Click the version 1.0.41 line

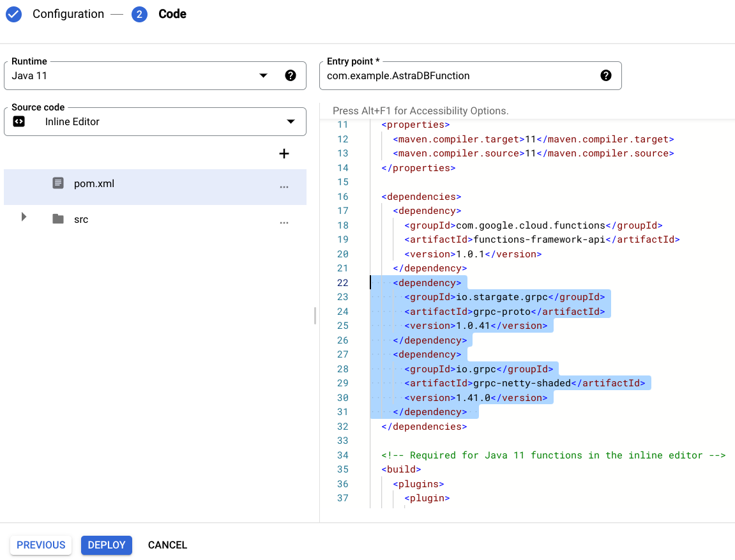point(476,326)
